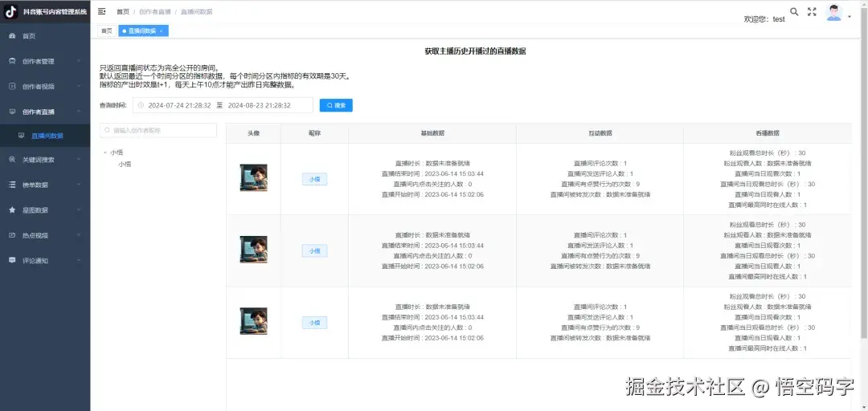Open the user dropdown caret beside avatar
This screenshot has width=868, height=411.
pos(850,17)
